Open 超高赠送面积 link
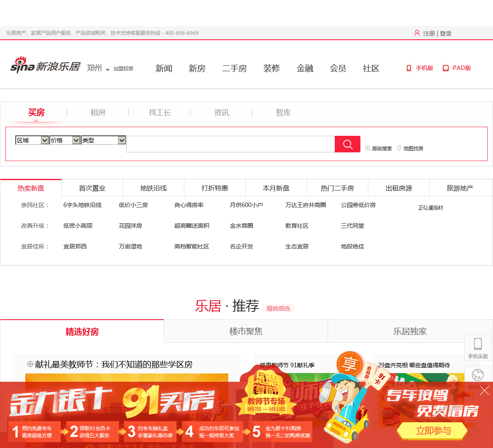This screenshot has height=448, width=493. click(x=192, y=226)
